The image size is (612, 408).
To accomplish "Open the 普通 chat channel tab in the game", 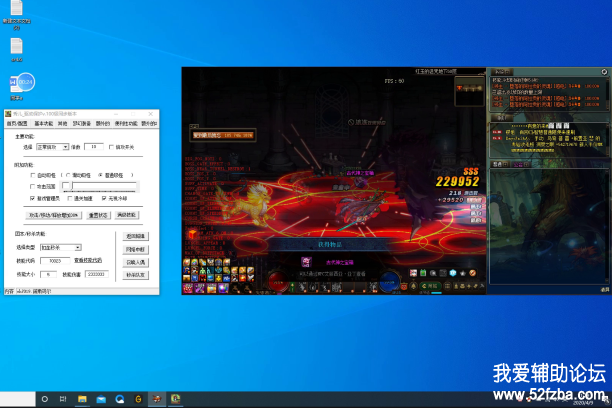I will click(500, 164).
